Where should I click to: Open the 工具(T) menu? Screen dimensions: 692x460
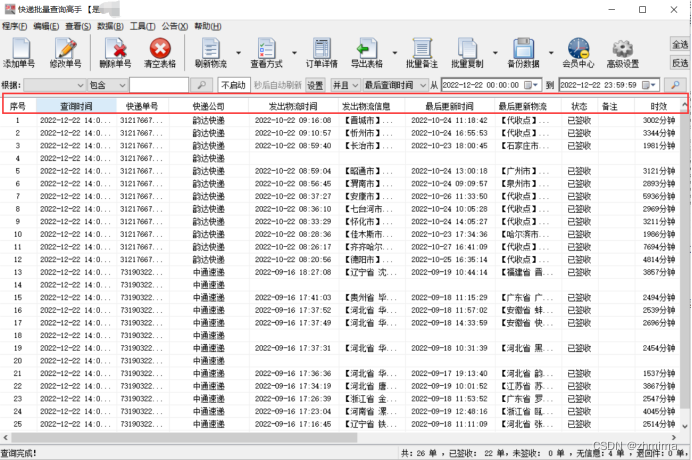tap(143, 26)
